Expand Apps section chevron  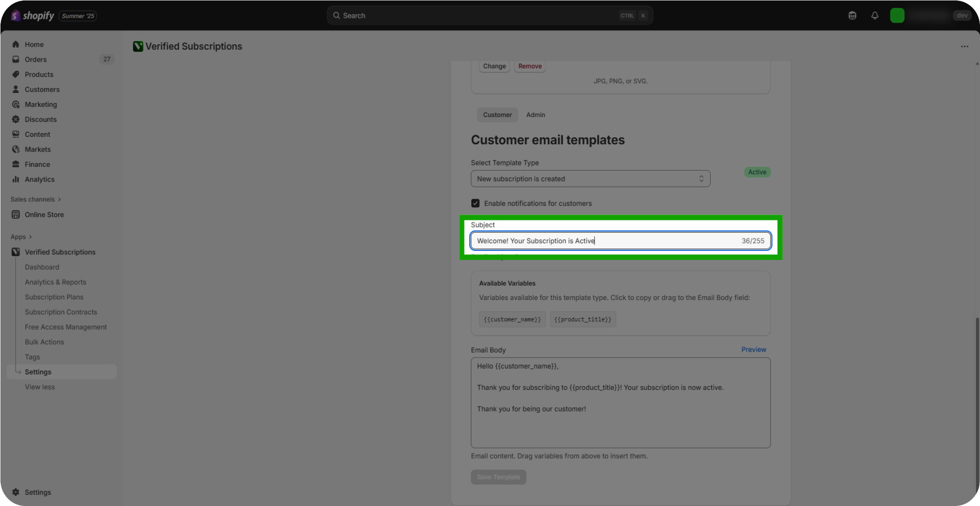[30, 237]
